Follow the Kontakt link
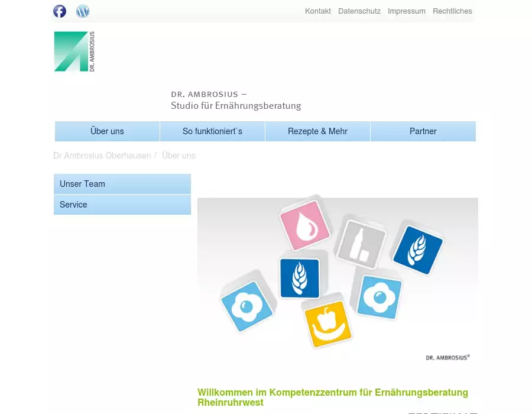 (317, 11)
